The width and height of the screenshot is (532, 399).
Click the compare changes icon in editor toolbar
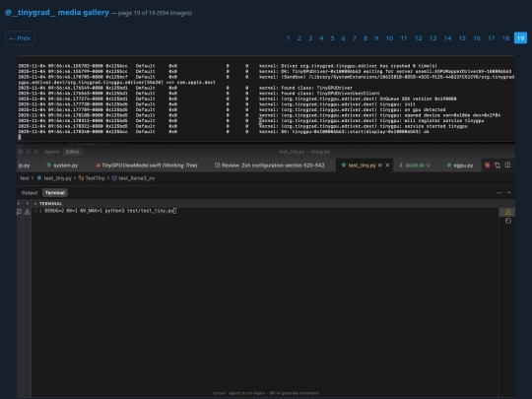coord(498,166)
